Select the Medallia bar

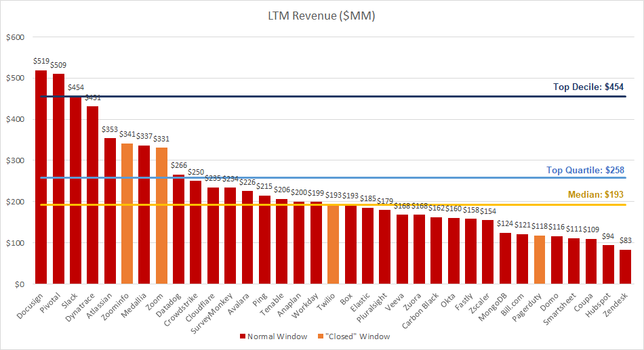pos(144,215)
